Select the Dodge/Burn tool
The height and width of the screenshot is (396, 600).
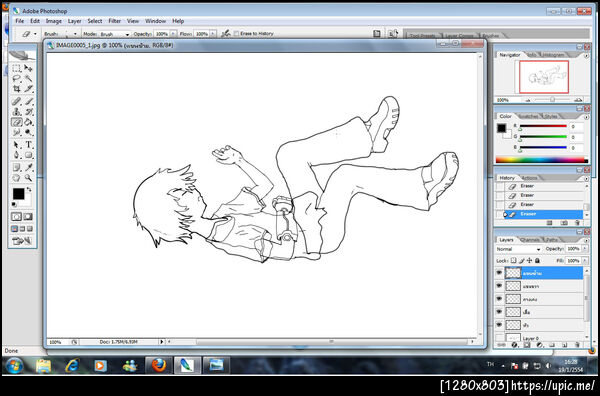tap(28, 132)
